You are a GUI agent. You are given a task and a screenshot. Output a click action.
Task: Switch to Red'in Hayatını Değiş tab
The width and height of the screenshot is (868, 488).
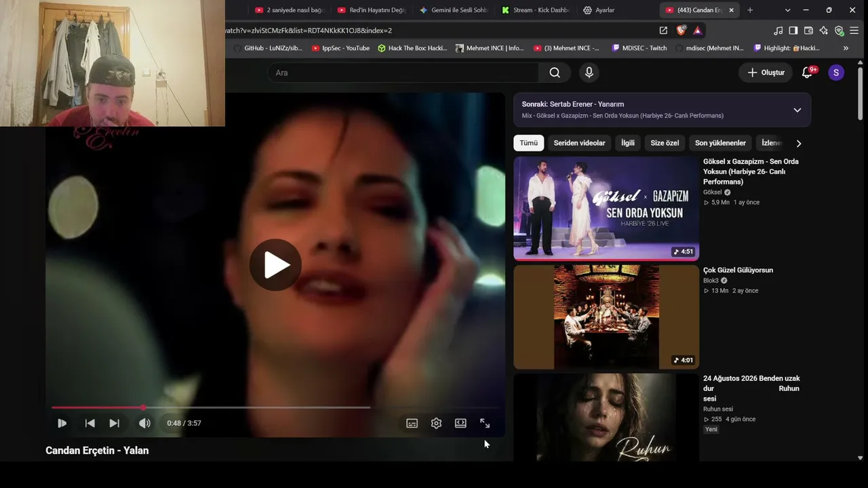372,10
